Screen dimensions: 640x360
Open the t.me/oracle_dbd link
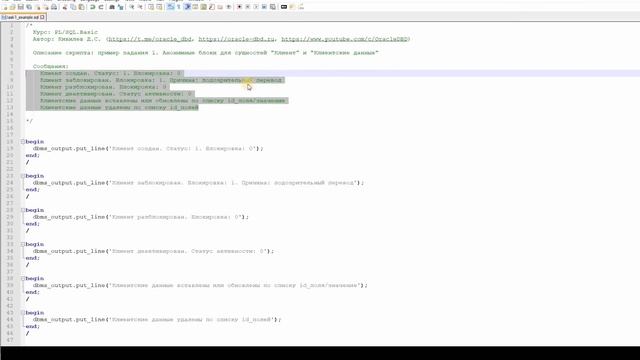(149, 39)
